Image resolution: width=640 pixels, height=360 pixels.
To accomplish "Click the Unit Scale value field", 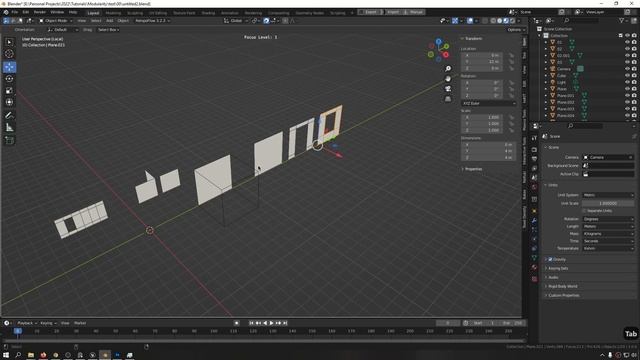I will [608, 203].
